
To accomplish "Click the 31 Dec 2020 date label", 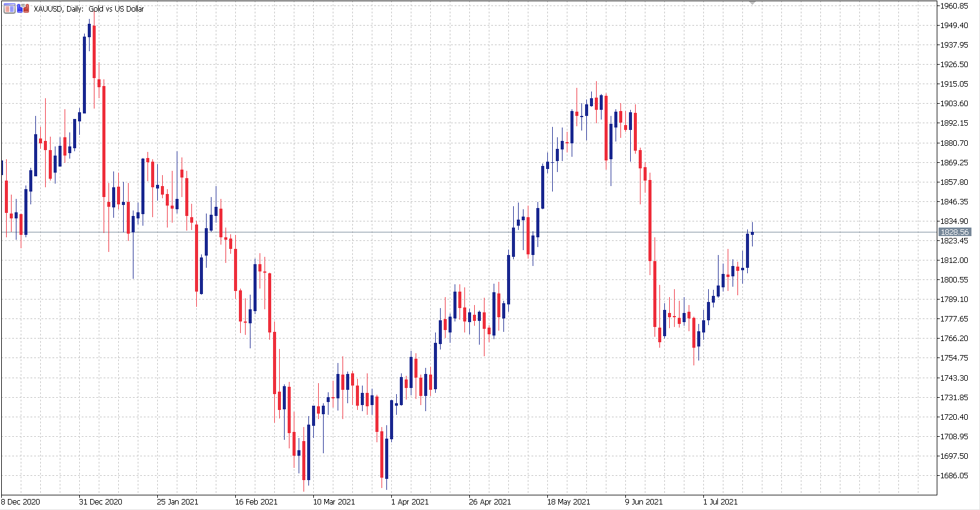I will [101, 502].
